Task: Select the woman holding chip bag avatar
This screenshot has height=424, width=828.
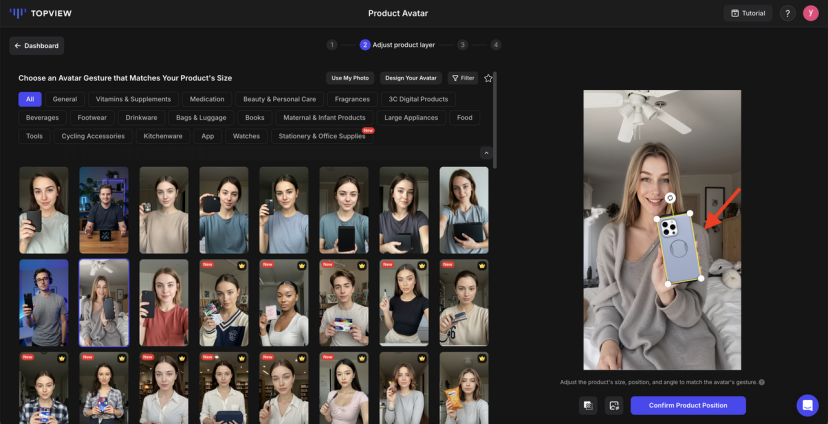Action: click(x=464, y=388)
